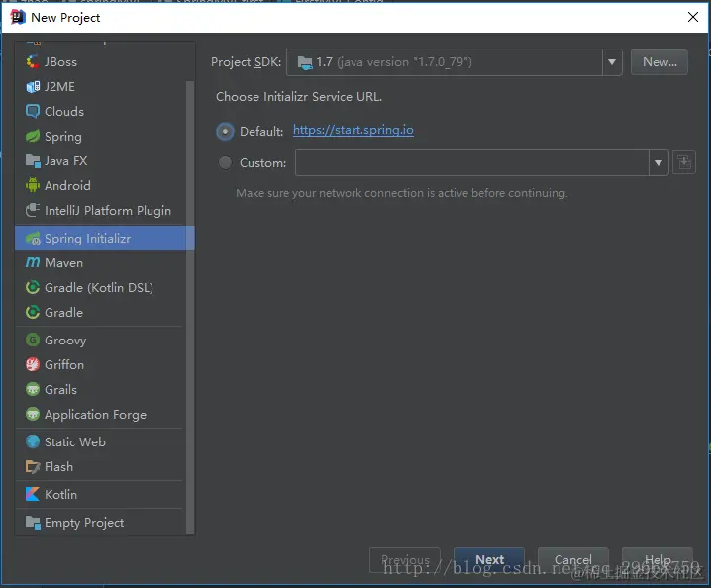
Task: Select Android text in list
Action: (x=67, y=185)
